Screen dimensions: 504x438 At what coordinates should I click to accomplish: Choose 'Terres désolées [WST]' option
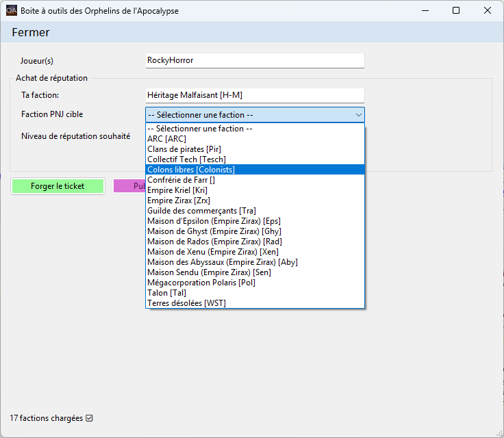[x=186, y=303]
